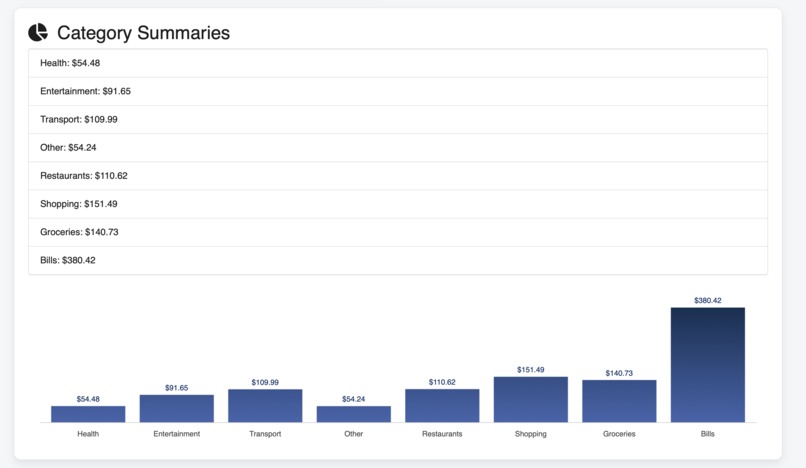Select the Groceries: $140.73 list row
This screenshot has width=806, height=468.
coord(398,232)
